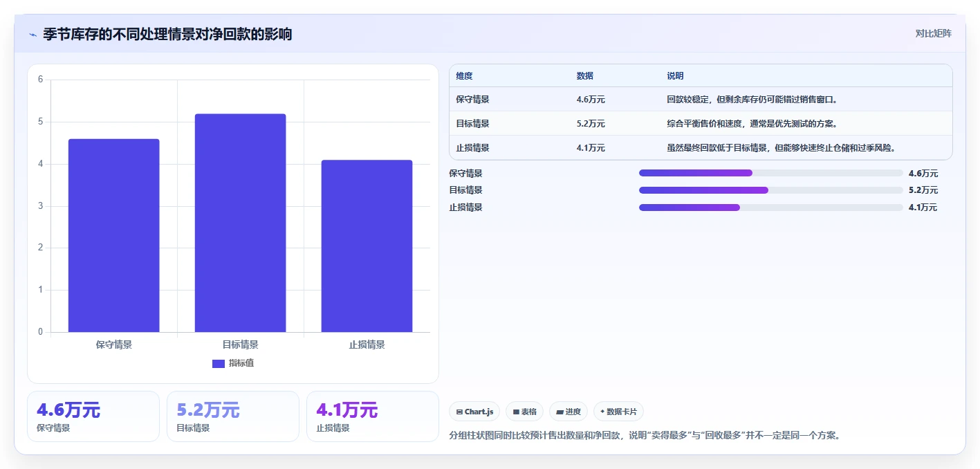Click the icon in the 表格 tag
980x469 pixels.
coord(516,412)
